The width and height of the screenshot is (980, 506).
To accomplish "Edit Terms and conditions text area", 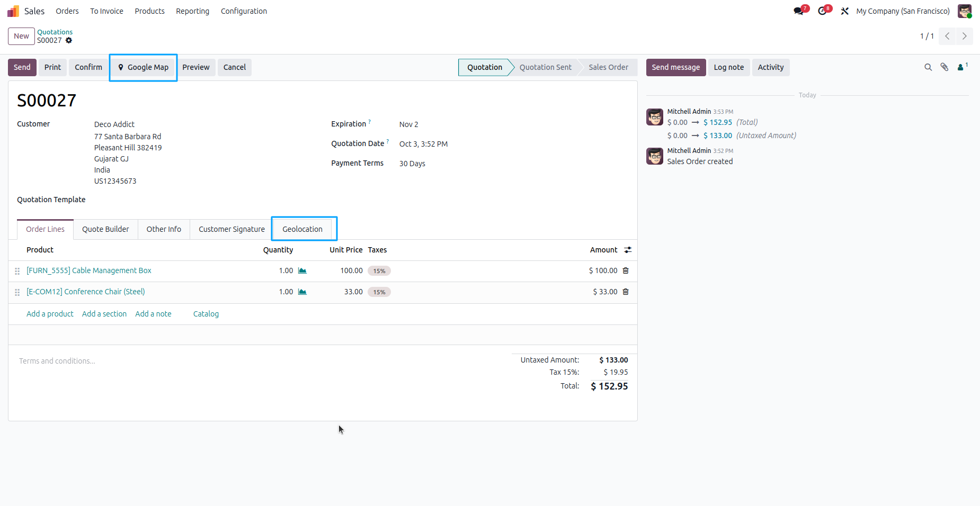I will [x=57, y=361].
